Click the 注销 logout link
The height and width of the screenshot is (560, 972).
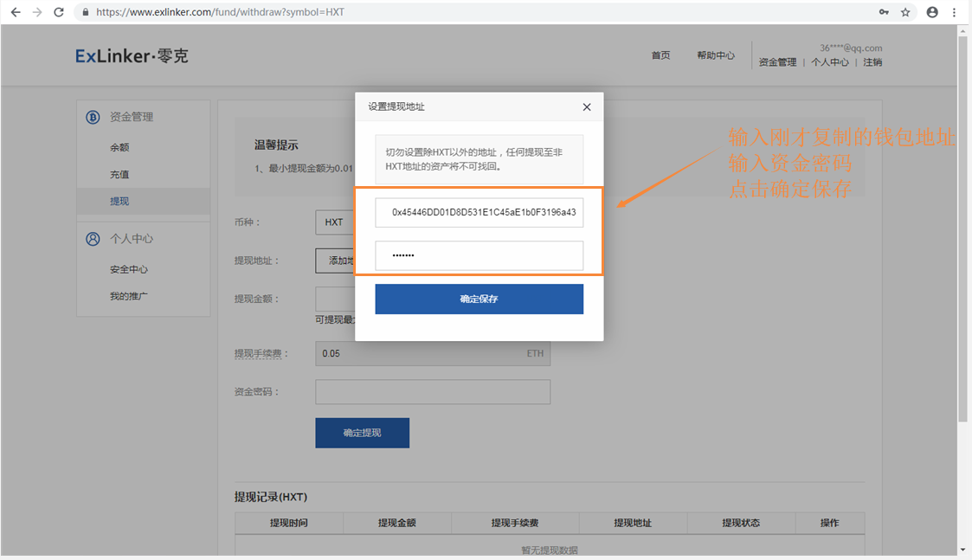(x=872, y=62)
